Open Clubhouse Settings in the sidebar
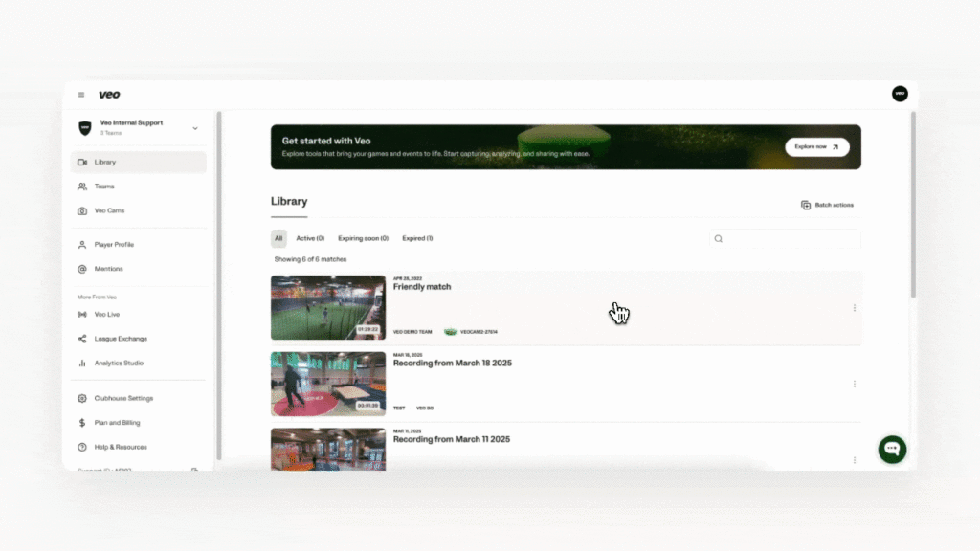The image size is (980, 551). click(122, 398)
